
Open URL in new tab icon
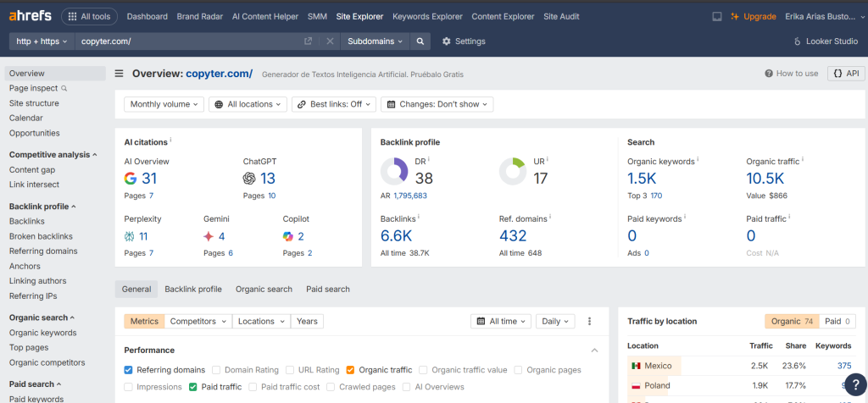(x=309, y=41)
